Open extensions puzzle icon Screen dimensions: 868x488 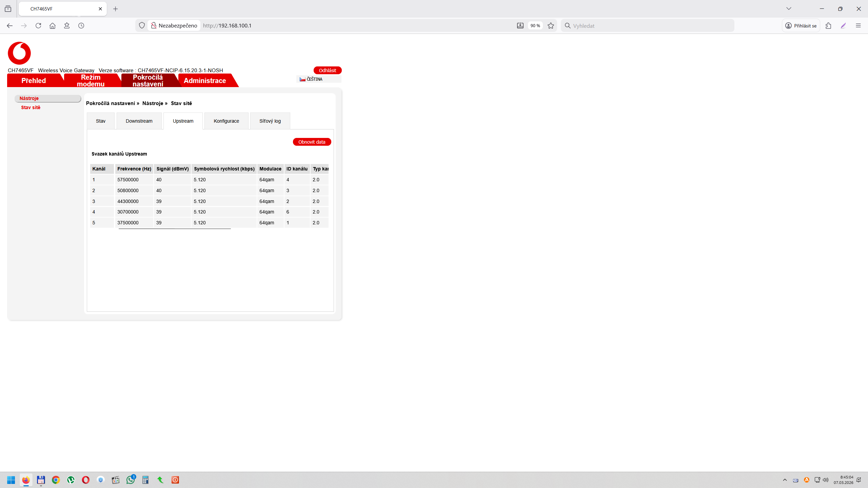pyautogui.click(x=828, y=26)
